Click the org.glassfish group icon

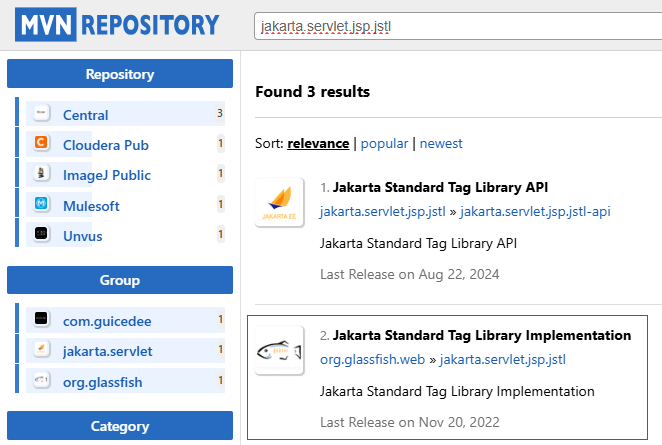pyautogui.click(x=41, y=380)
